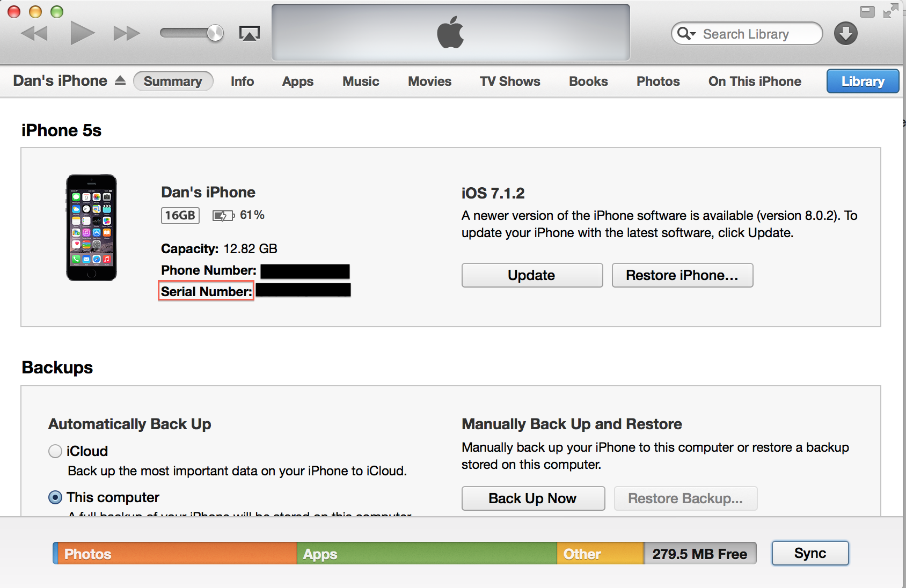Image resolution: width=906 pixels, height=588 pixels.
Task: Open the Apps tab
Action: click(298, 82)
